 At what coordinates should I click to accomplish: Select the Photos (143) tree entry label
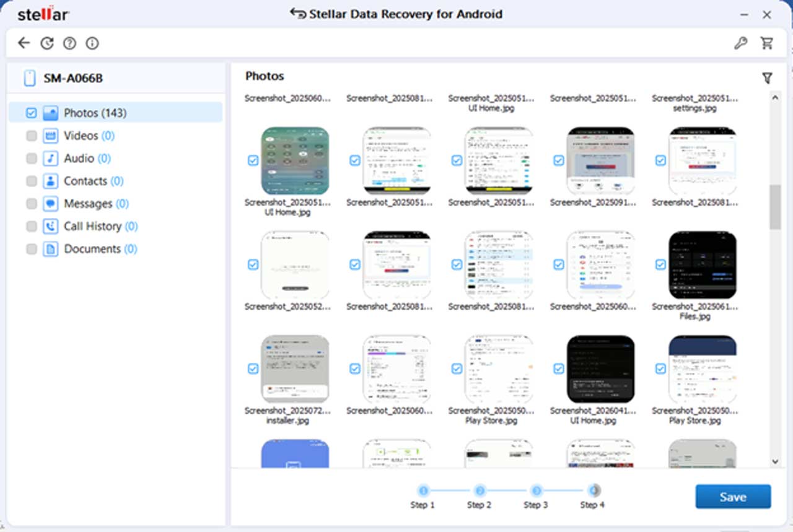[x=95, y=113]
